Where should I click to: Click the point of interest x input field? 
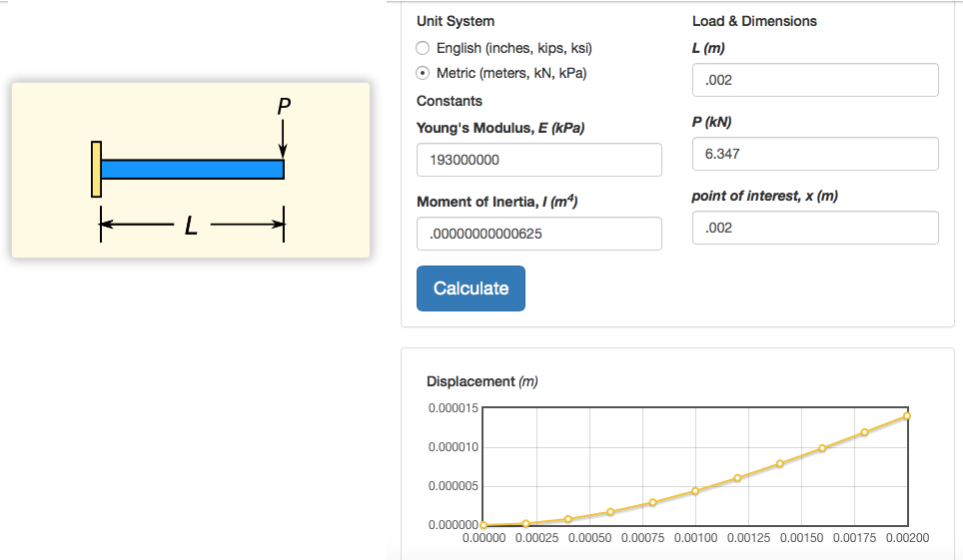[815, 228]
